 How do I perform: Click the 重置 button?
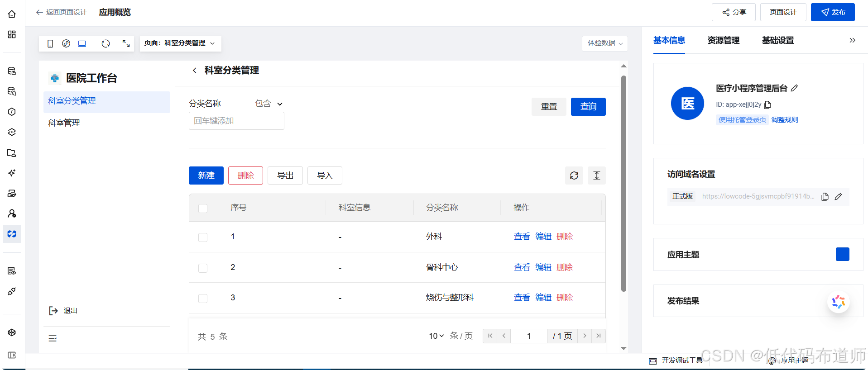tap(549, 107)
